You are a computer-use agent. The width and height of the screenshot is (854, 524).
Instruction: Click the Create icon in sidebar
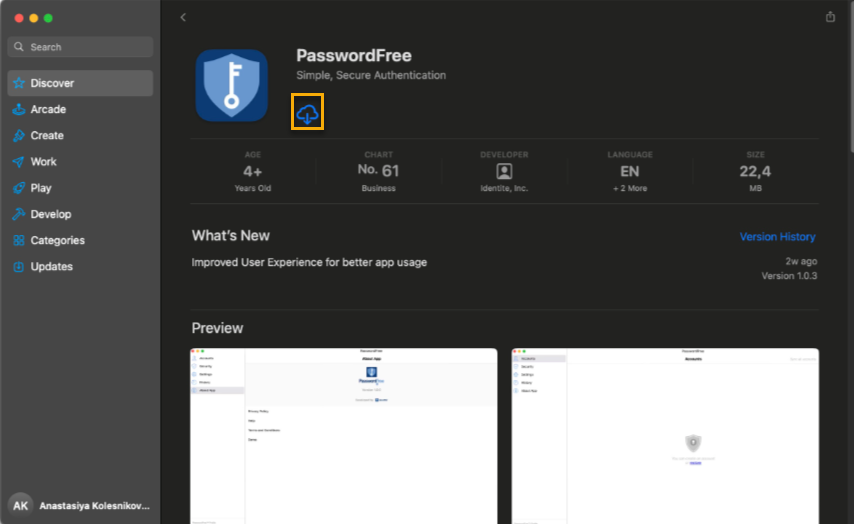tap(19, 136)
